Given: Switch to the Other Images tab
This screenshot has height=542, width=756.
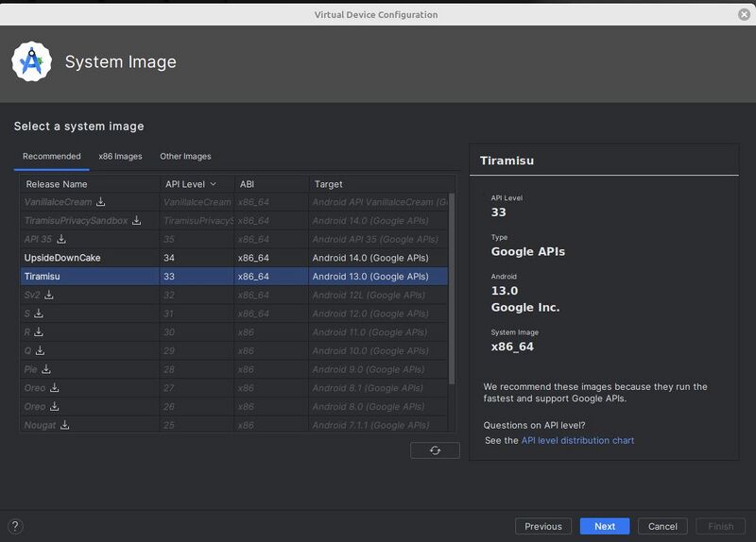Looking at the screenshot, I should (185, 156).
